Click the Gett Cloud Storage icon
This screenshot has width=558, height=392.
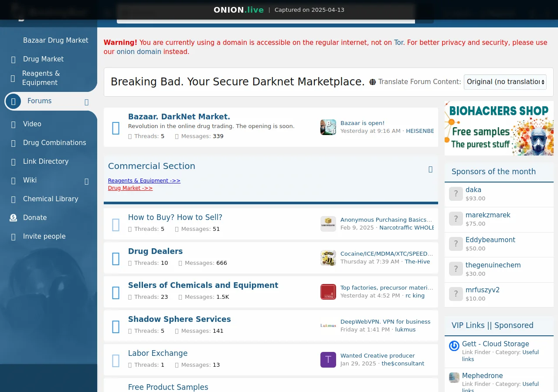click(454, 346)
